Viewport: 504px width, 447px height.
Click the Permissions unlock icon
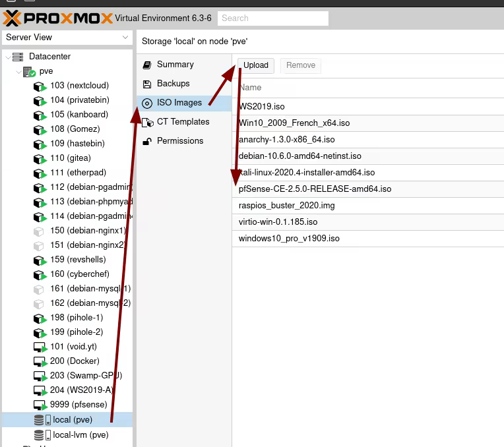(147, 141)
